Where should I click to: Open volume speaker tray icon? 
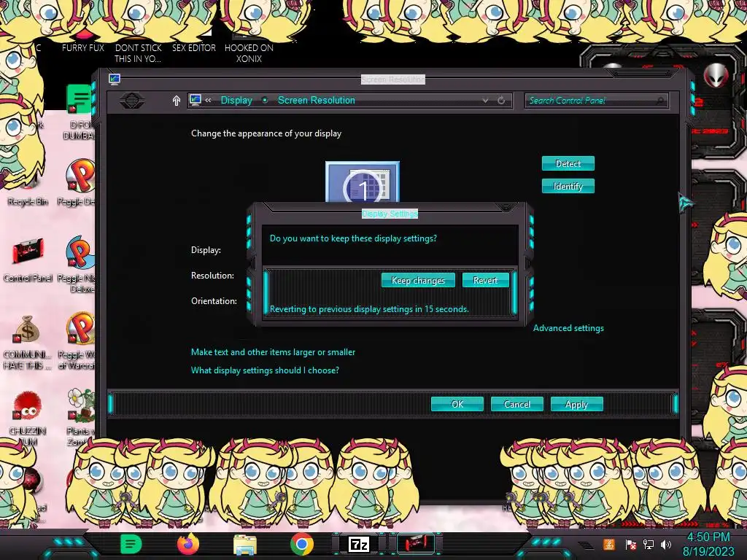click(665, 544)
